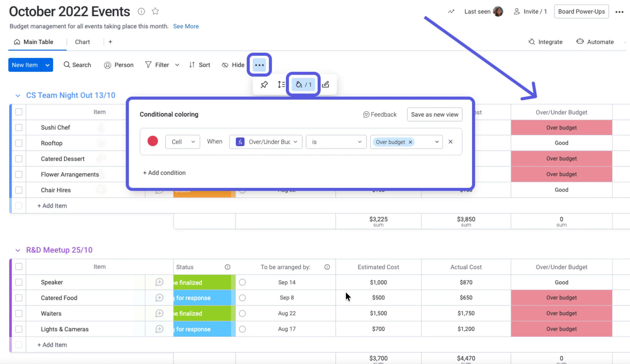Image resolution: width=630 pixels, height=364 pixels.
Task: Click the red color swatch in the condition
Action: click(x=152, y=142)
